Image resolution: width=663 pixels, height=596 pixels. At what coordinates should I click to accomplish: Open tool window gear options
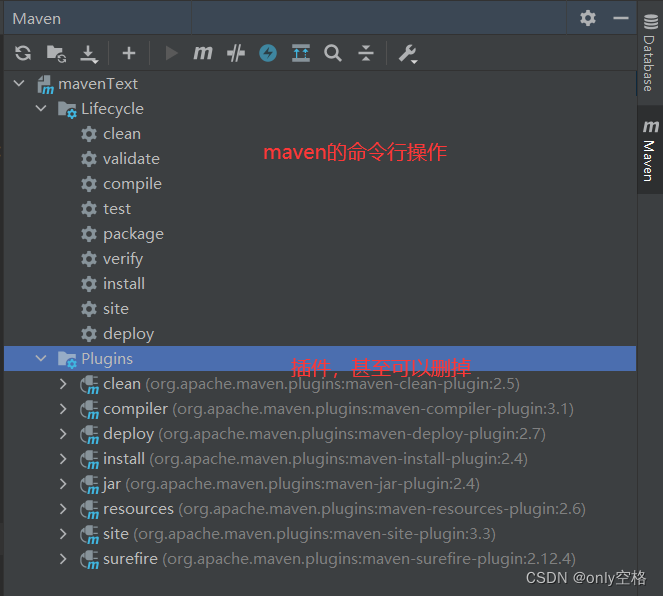click(588, 18)
